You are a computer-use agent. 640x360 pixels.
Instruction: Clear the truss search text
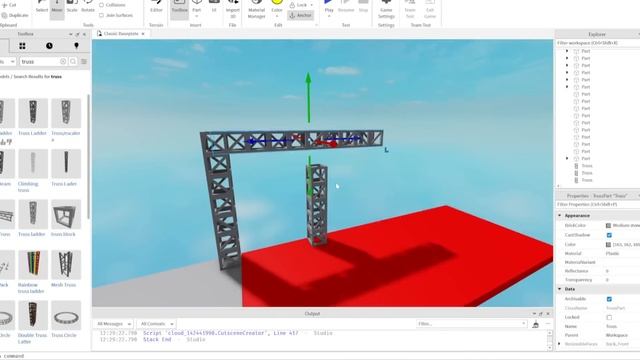[x=63, y=61]
